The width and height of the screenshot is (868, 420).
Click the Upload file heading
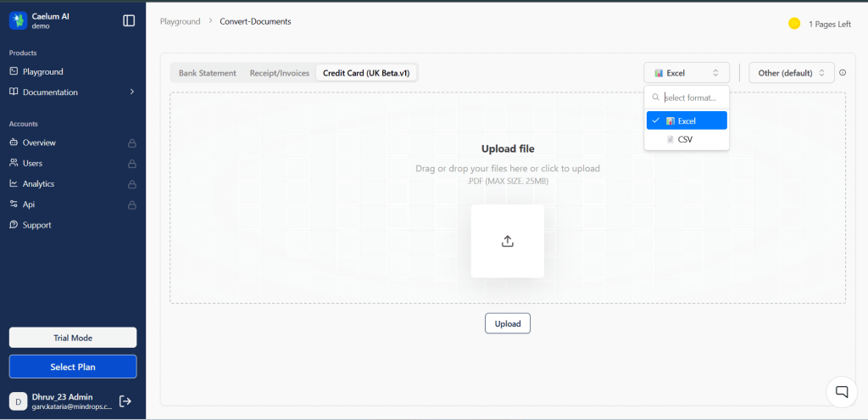pos(508,148)
